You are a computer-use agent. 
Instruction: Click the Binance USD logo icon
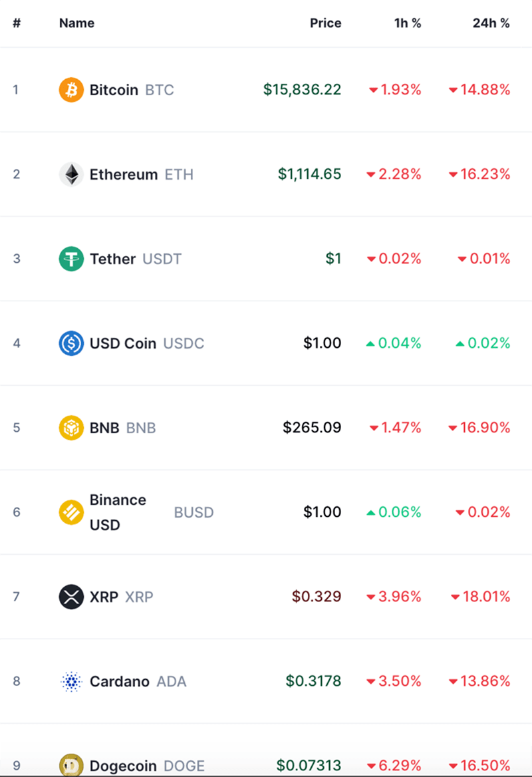coord(71,512)
